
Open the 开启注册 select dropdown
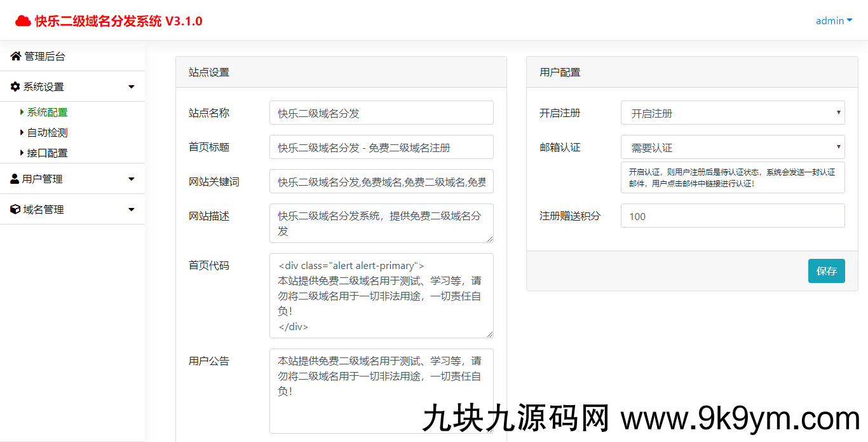tap(732, 113)
